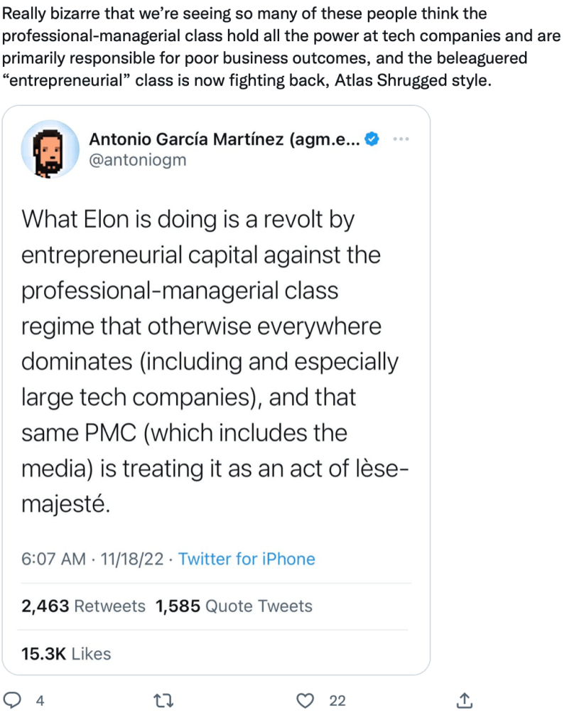Open the share icon for this tweet
Image resolution: width=574 pixels, height=728 pixels.
[464, 701]
